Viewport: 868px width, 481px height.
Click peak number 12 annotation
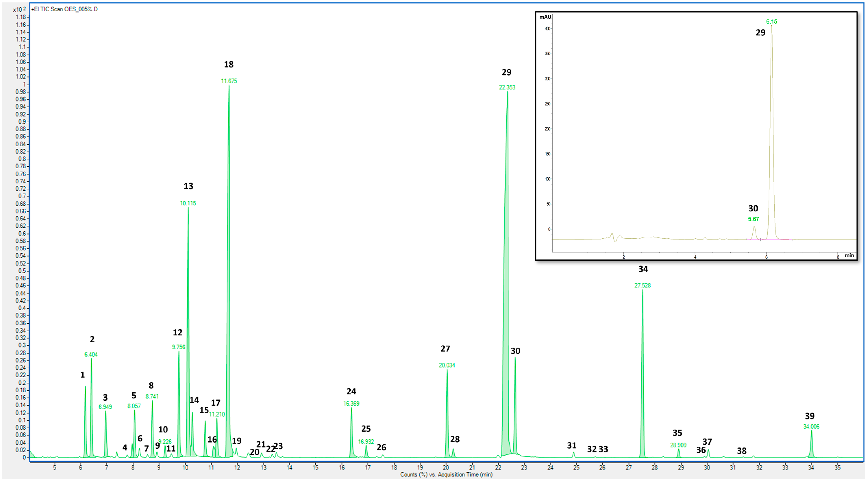pyautogui.click(x=178, y=333)
